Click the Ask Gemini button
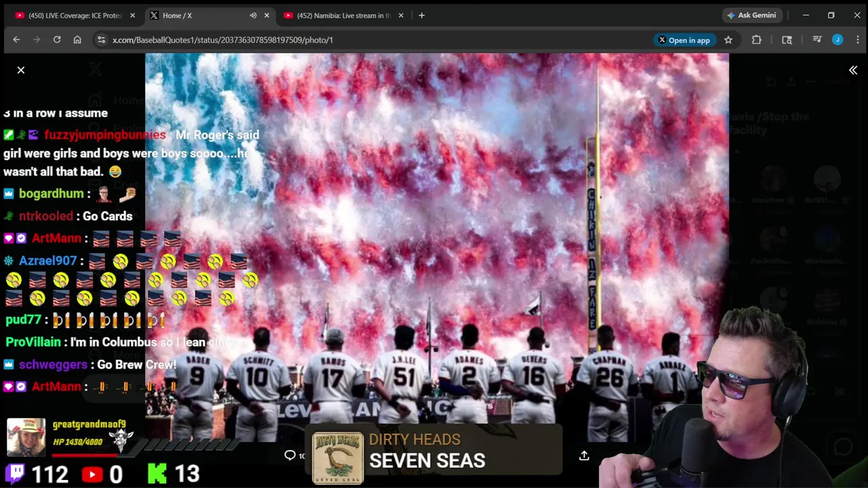Image resolution: width=868 pixels, height=488 pixels. (x=753, y=16)
